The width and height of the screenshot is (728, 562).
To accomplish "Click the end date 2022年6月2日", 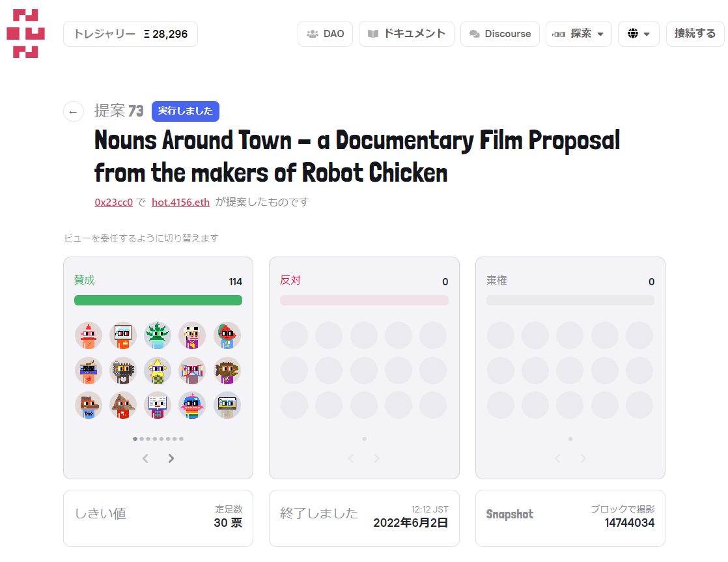I will pos(411,523).
